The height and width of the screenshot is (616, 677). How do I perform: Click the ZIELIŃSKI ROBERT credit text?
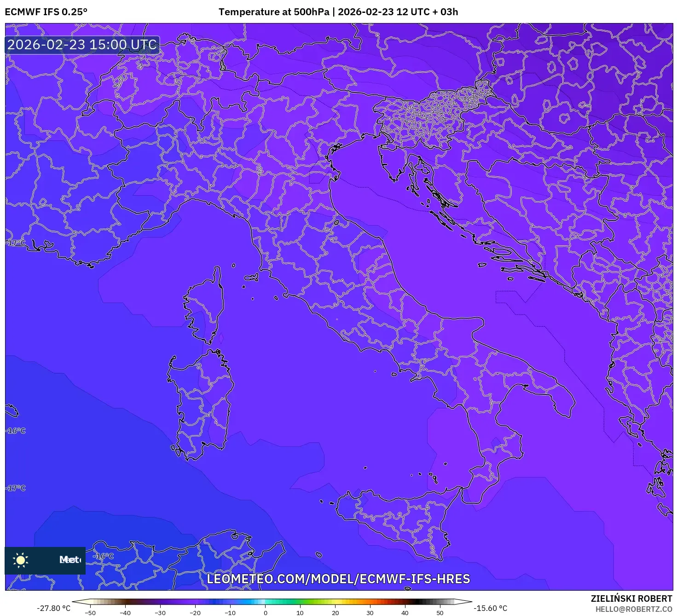point(627,598)
